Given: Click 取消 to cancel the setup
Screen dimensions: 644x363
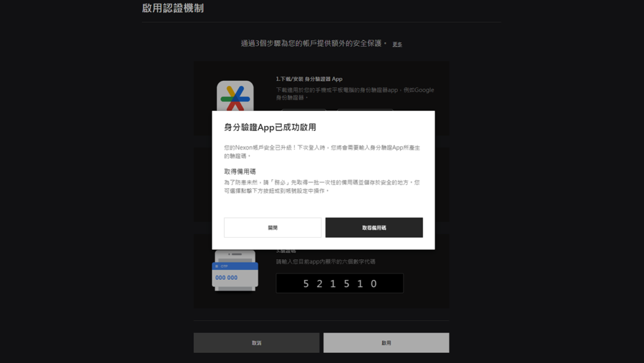Looking at the screenshot, I should 256,342.
